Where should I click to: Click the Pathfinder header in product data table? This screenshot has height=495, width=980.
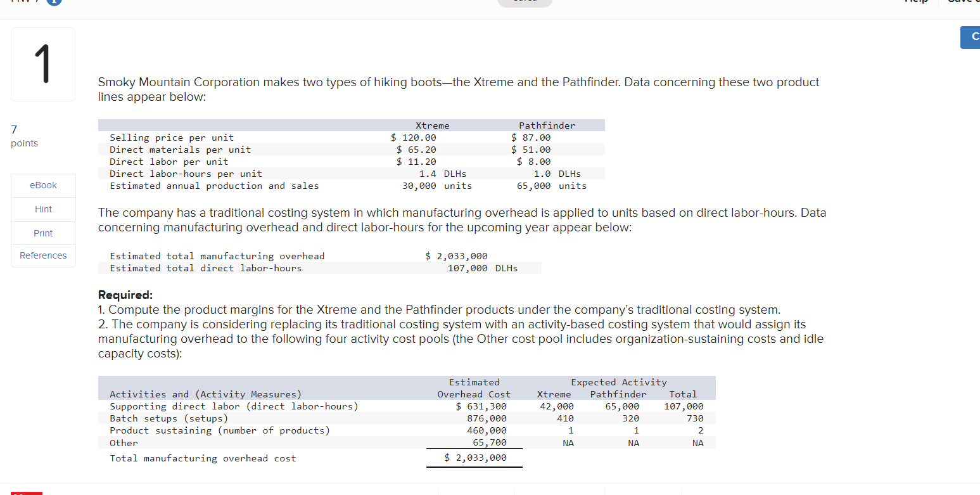[x=547, y=125]
